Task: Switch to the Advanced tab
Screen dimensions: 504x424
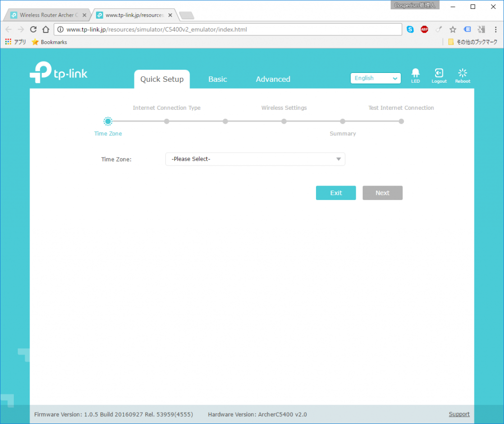Action: 273,79
